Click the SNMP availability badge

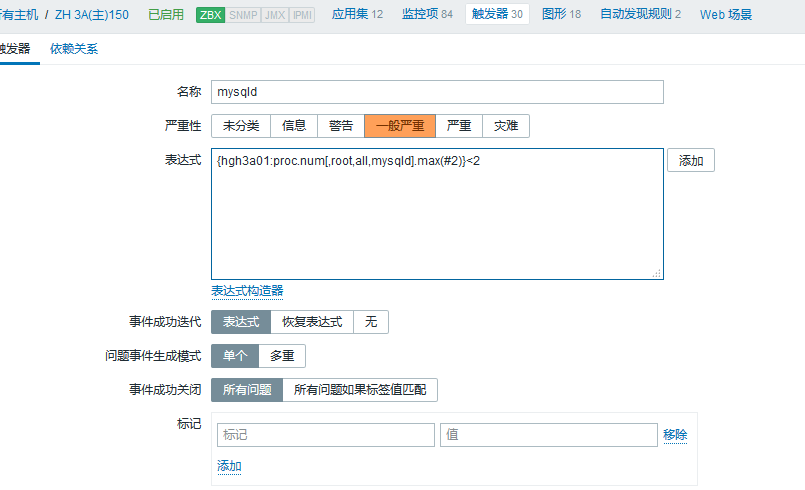click(243, 15)
